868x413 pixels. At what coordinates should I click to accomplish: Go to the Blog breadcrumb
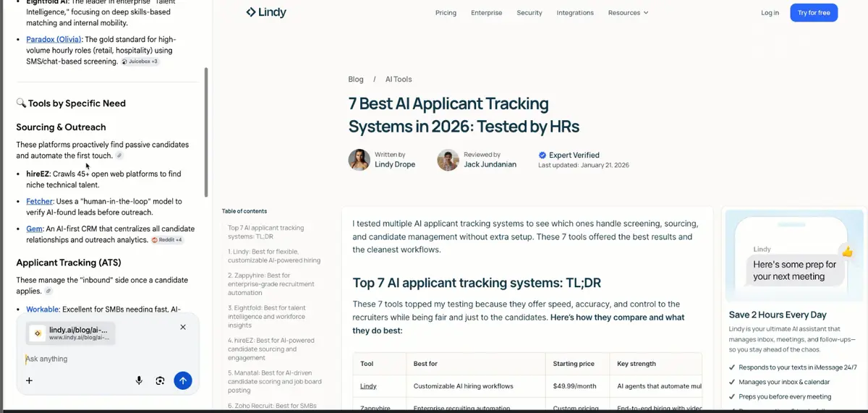(356, 79)
